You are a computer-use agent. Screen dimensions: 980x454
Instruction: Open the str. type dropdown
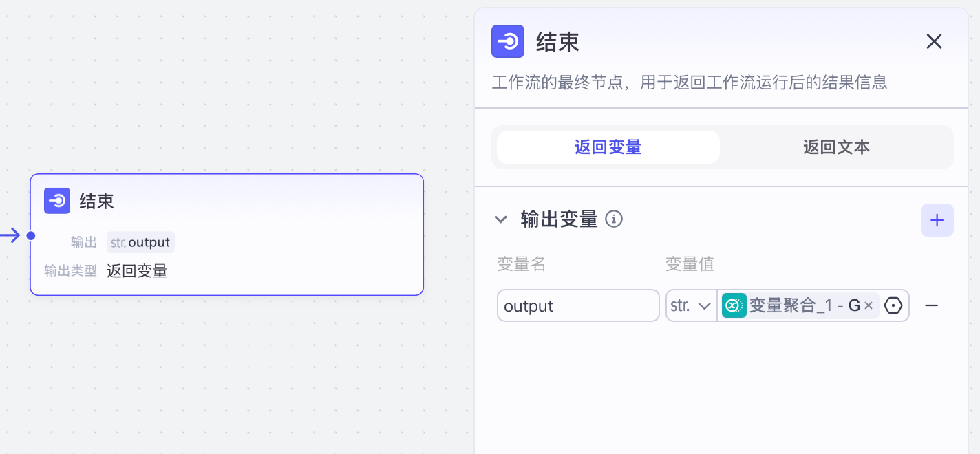tap(691, 305)
